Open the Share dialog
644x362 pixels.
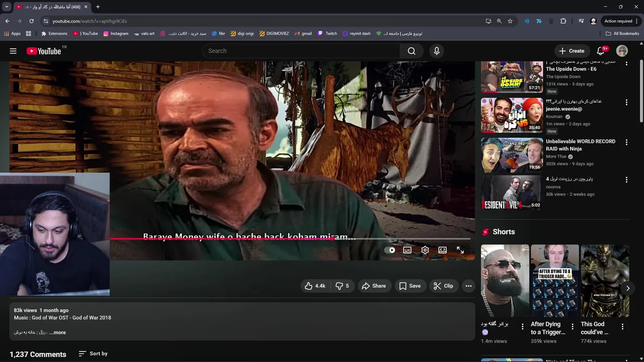coord(374,286)
